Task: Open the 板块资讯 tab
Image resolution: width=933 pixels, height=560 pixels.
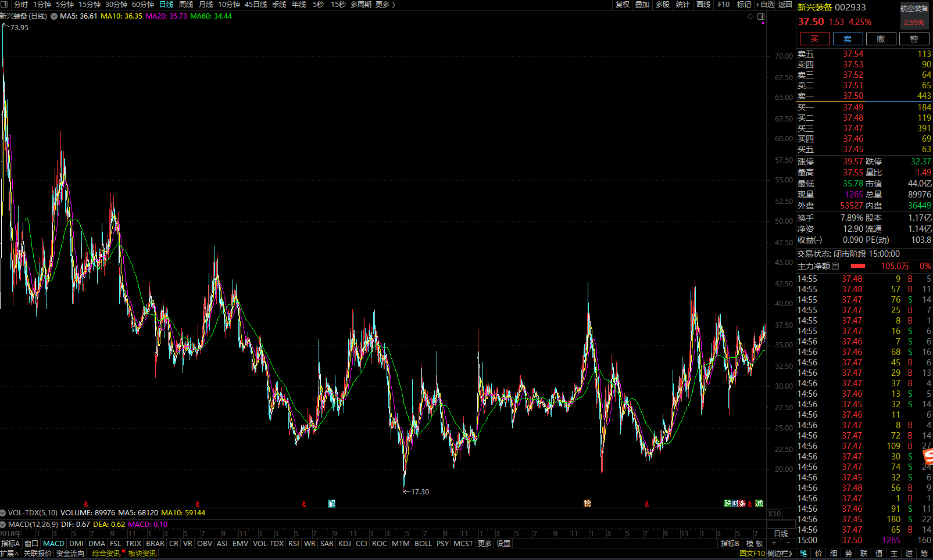Action: 142,554
